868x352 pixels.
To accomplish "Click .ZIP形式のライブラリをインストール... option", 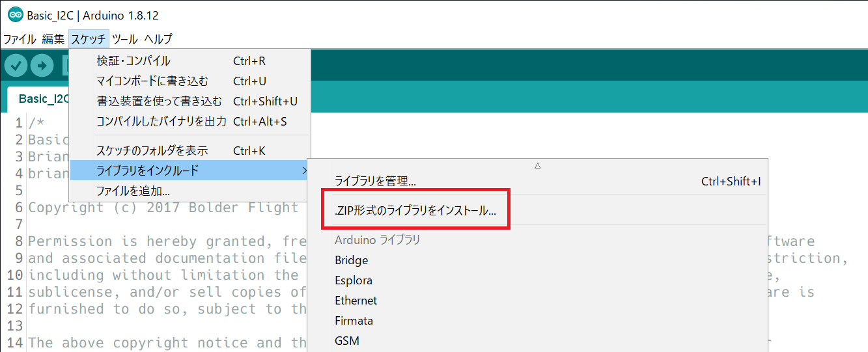I will tap(415, 211).
